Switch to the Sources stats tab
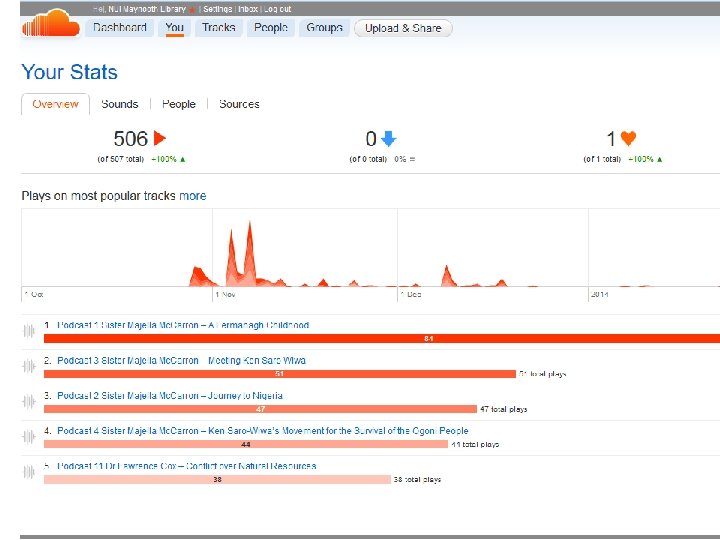The image size is (720, 540). [239, 104]
